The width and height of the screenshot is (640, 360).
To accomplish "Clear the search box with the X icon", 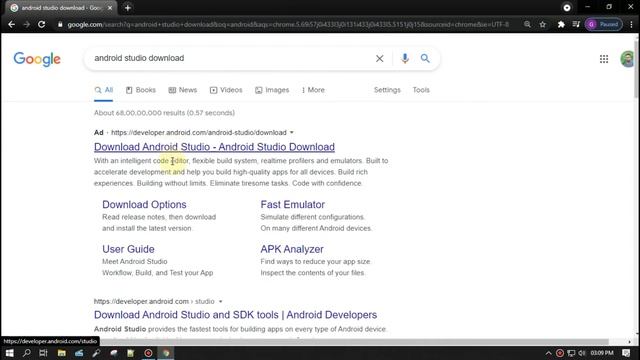I will pyautogui.click(x=380, y=58).
